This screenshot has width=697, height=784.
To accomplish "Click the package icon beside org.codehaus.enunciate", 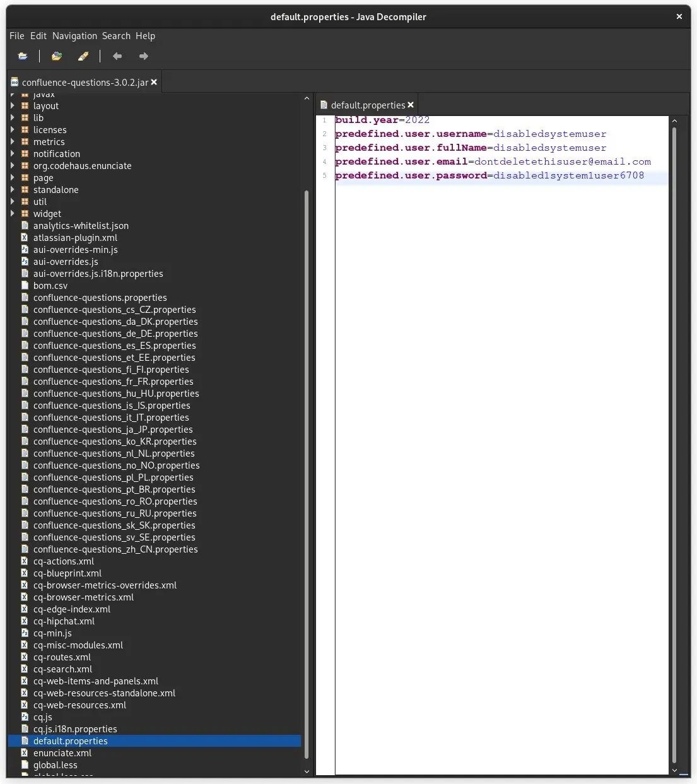I will (25, 166).
